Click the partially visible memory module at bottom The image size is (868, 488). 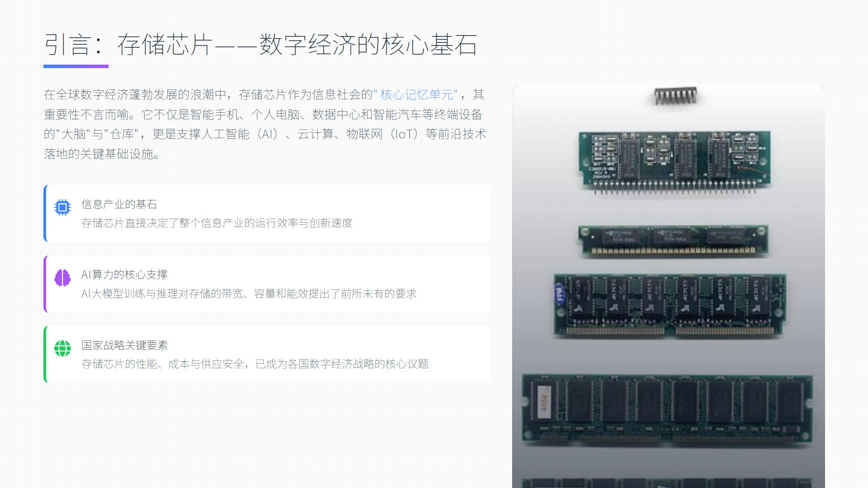(x=667, y=483)
